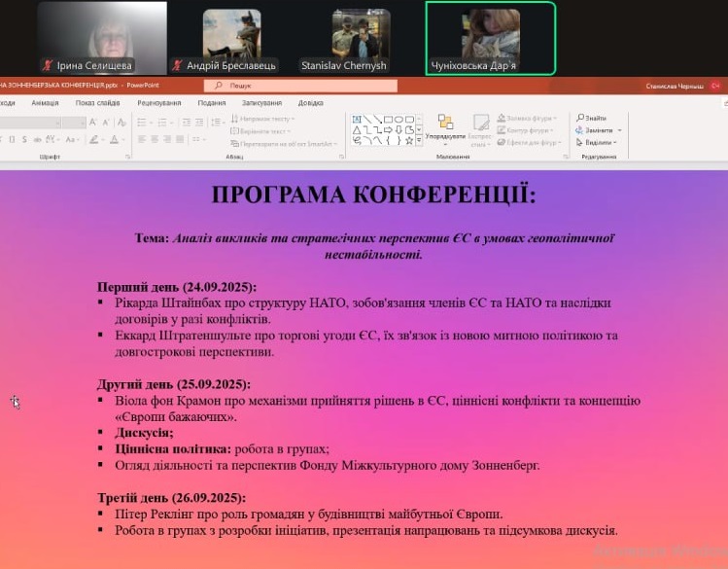Select the text box shape icon

tap(357, 119)
